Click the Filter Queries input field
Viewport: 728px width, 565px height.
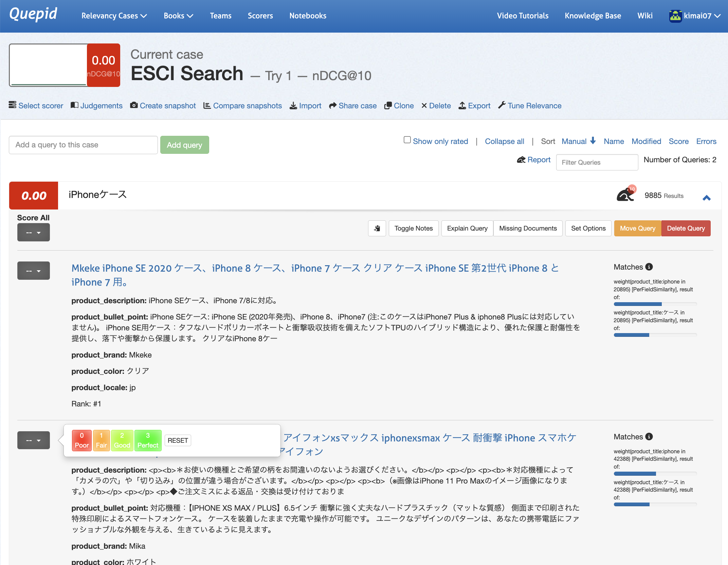[x=597, y=162]
